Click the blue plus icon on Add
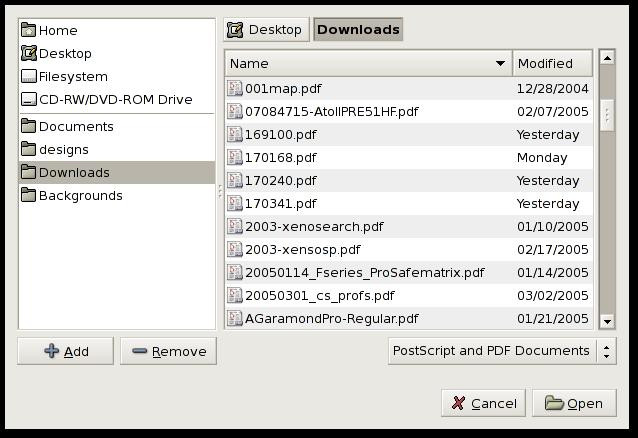The width and height of the screenshot is (638, 438). pyautogui.click(x=52, y=350)
